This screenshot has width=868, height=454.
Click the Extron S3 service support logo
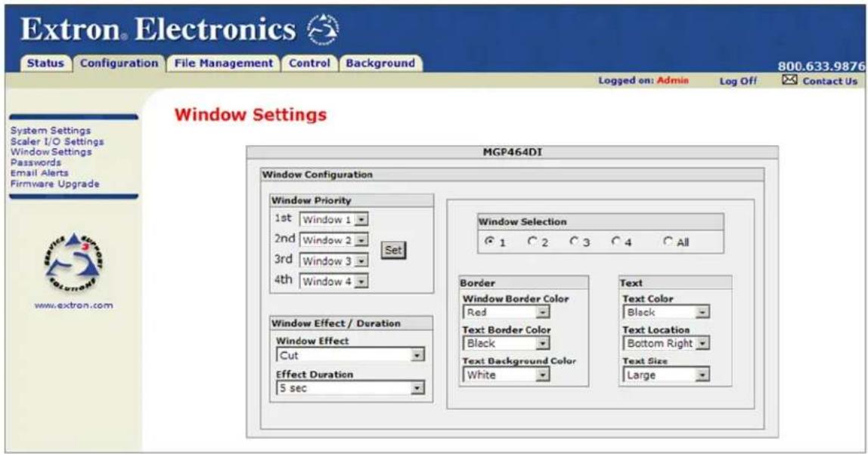point(73,262)
